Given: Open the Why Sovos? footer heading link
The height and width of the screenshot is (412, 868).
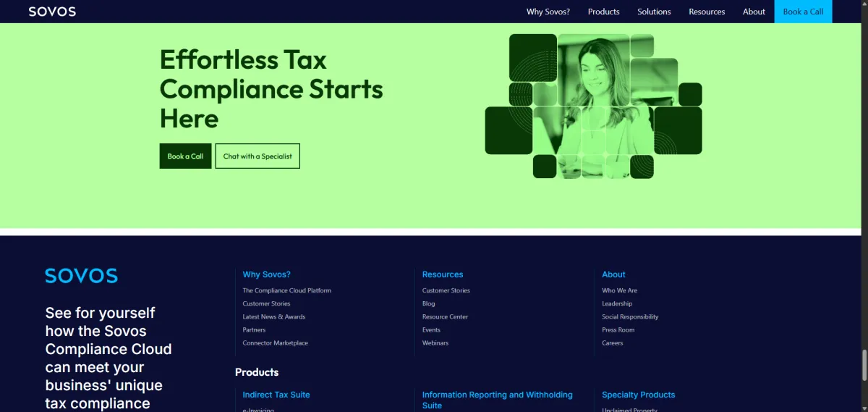Looking at the screenshot, I should tap(266, 274).
